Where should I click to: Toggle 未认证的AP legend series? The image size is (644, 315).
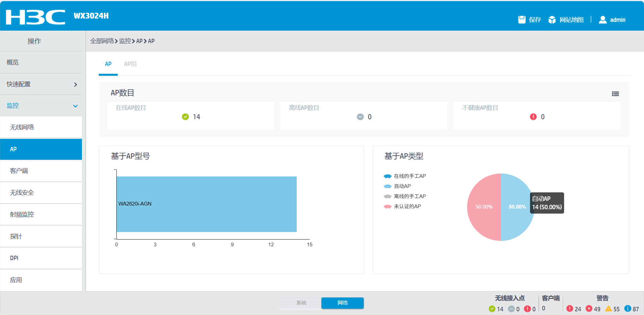click(x=402, y=207)
